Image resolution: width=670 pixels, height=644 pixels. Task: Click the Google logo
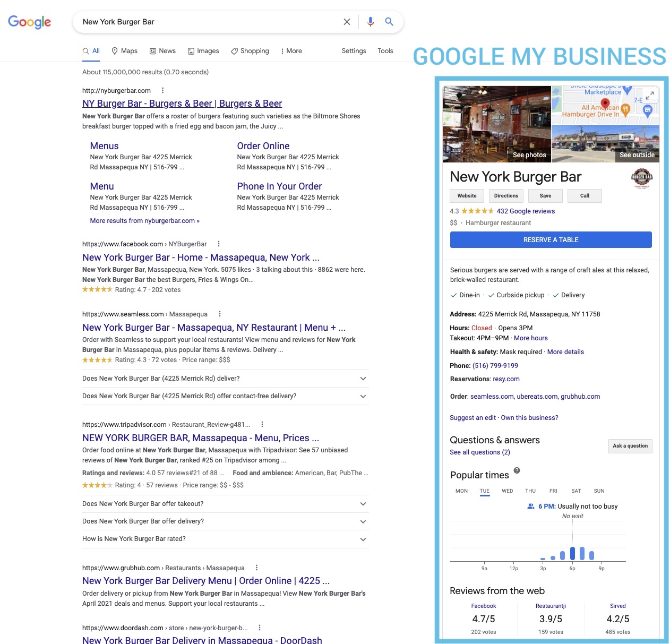click(29, 22)
